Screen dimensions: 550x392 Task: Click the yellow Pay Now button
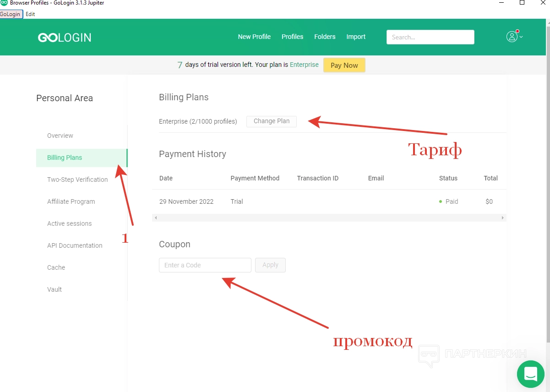[344, 65]
